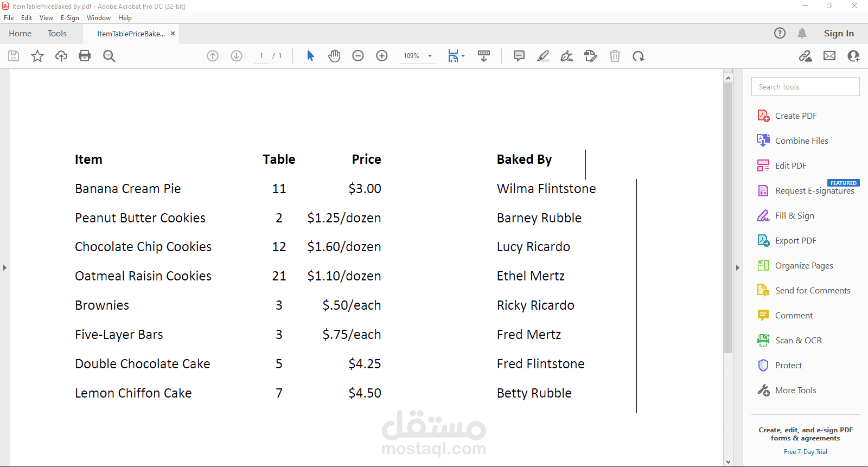Switch to the Home tab
The height and width of the screenshot is (467, 868).
pos(20,34)
